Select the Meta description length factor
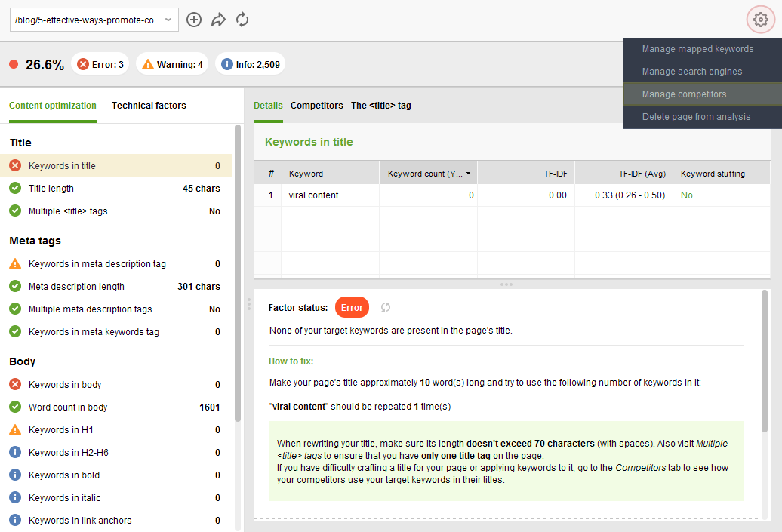Image resolution: width=782 pixels, height=532 pixels. (115, 286)
